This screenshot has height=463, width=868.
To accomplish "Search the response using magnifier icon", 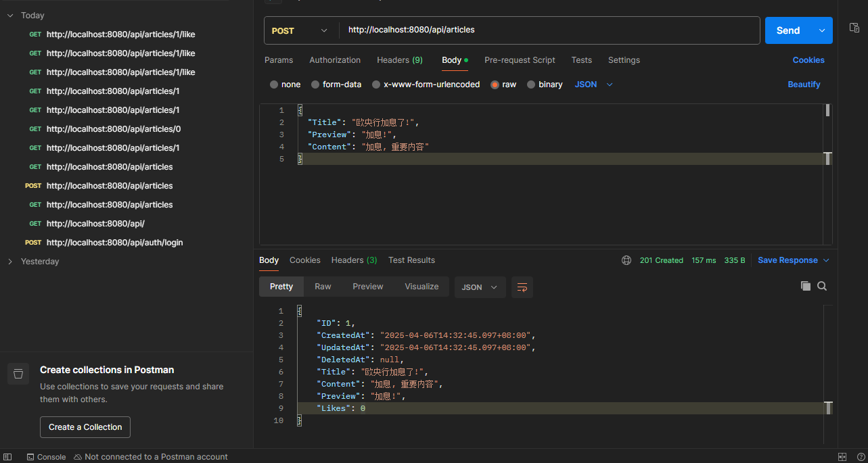I will [822, 286].
